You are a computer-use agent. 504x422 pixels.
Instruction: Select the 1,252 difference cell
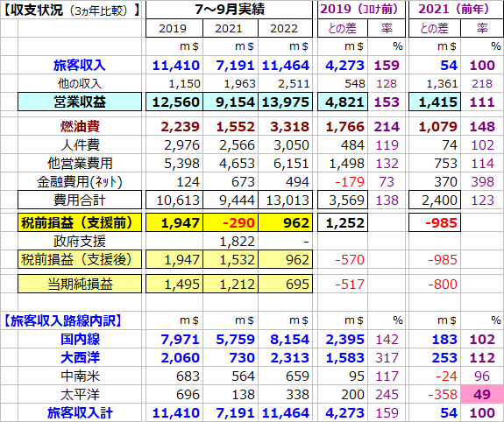(343, 222)
